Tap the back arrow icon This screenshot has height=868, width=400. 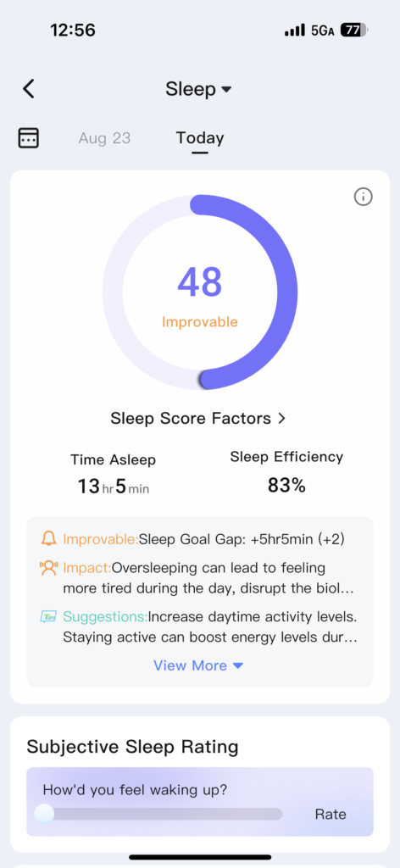(29, 88)
